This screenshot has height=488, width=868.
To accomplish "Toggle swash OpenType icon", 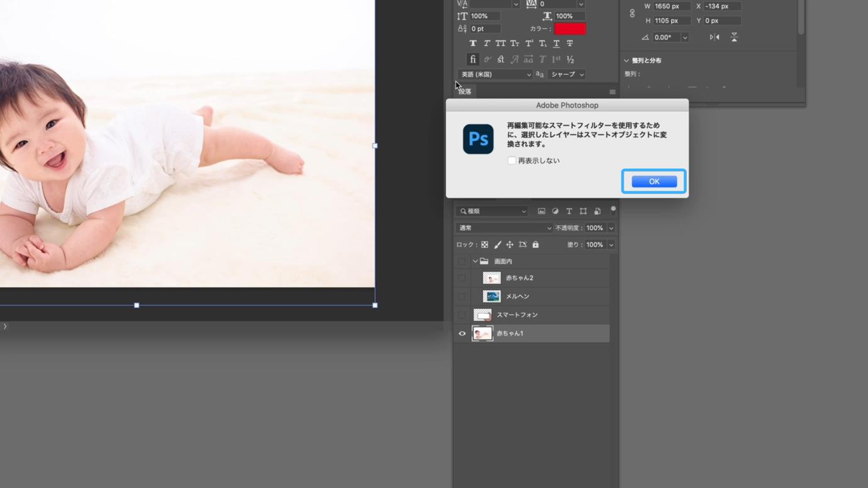I will [515, 60].
